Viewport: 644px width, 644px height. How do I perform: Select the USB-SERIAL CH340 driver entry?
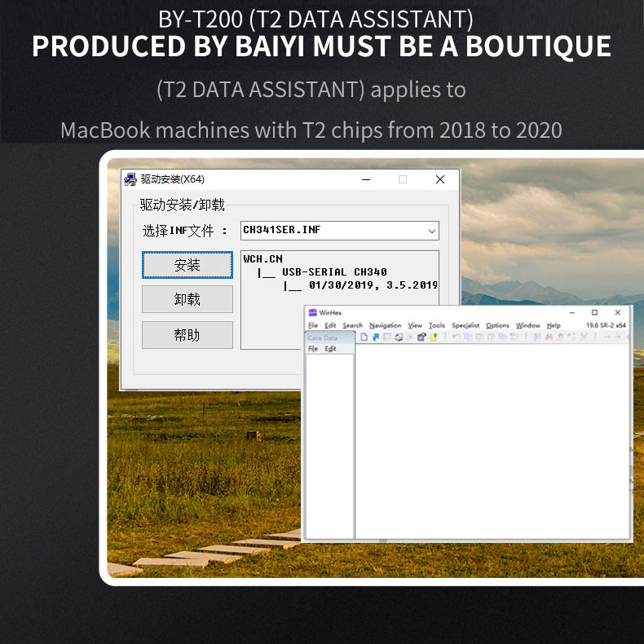[x=334, y=272]
